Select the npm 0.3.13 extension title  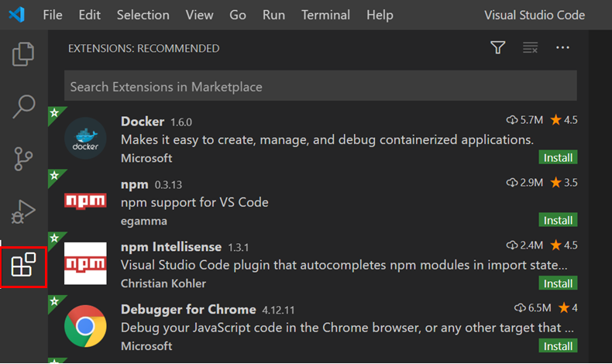point(135,184)
